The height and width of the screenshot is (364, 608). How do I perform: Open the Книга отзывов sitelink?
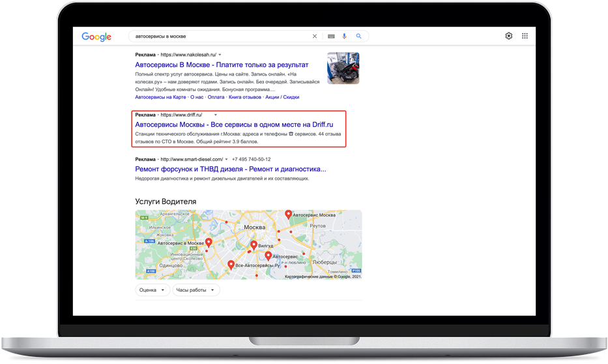244,97
